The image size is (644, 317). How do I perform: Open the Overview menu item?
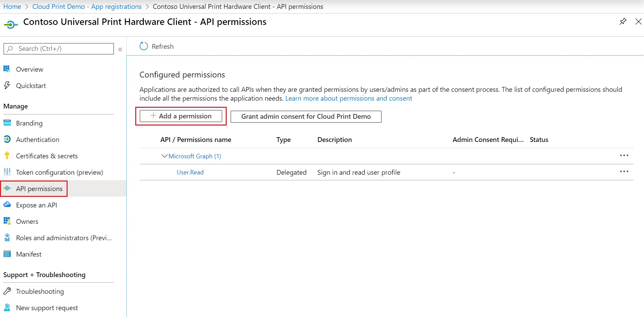29,69
